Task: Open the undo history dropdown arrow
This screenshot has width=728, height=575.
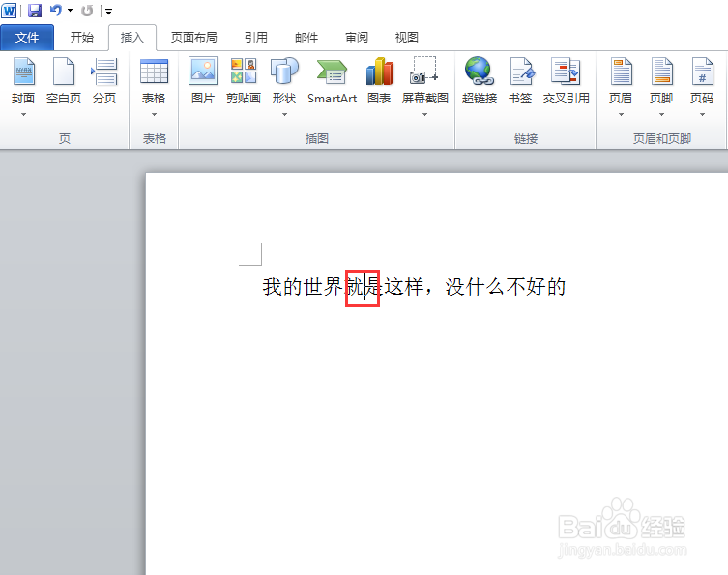Action: coord(71,11)
